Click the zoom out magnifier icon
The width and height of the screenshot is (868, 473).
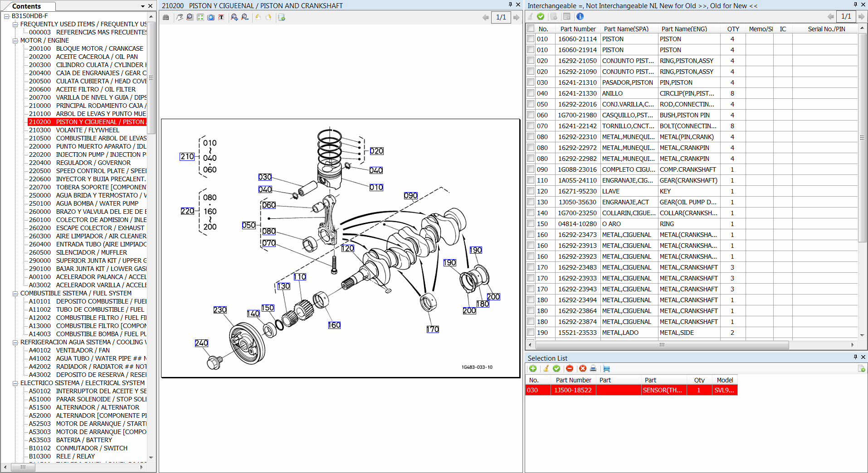pyautogui.click(x=245, y=17)
